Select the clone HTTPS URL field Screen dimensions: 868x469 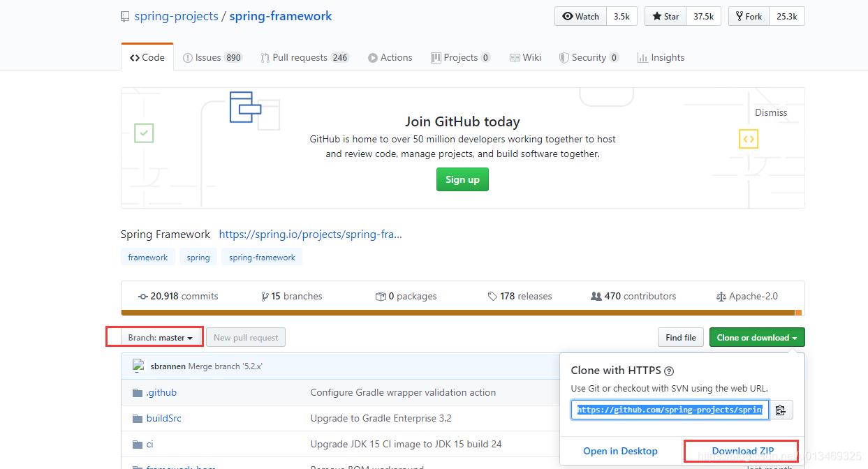(x=670, y=410)
